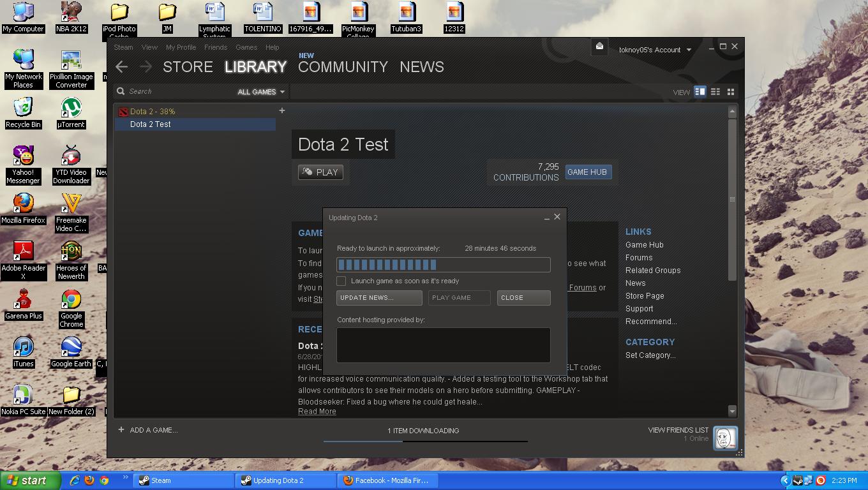Follow the Read More link
This screenshot has width=868, height=490.
[x=317, y=412]
